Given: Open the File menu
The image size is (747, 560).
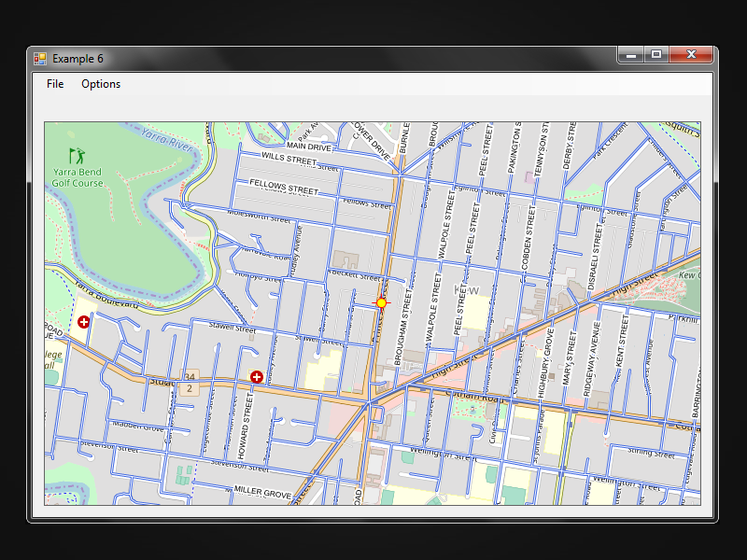Looking at the screenshot, I should tap(55, 84).
